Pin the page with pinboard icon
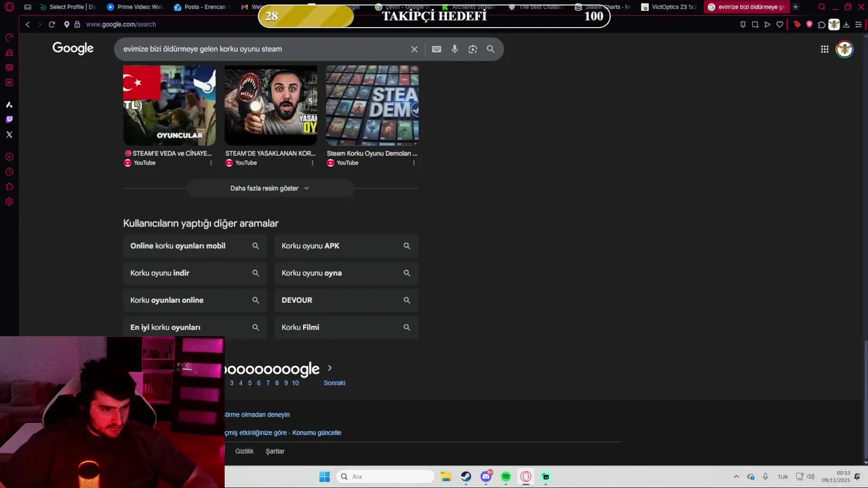The height and width of the screenshot is (488, 868). tap(743, 24)
